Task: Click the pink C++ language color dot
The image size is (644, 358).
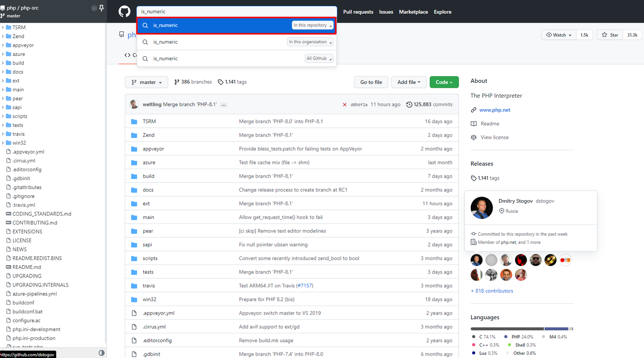Action: (473, 345)
